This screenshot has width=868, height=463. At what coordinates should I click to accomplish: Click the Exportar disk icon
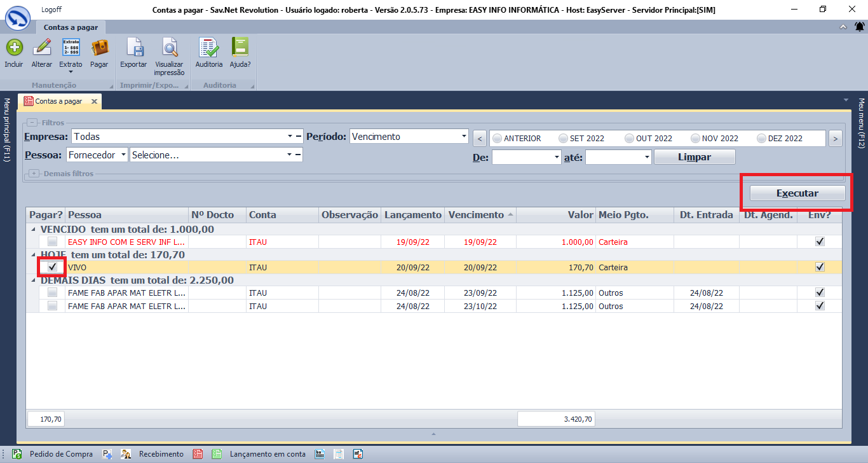coord(133,48)
